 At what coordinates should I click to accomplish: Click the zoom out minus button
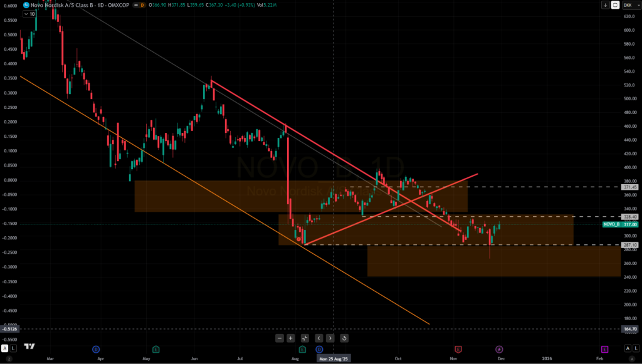click(280, 338)
